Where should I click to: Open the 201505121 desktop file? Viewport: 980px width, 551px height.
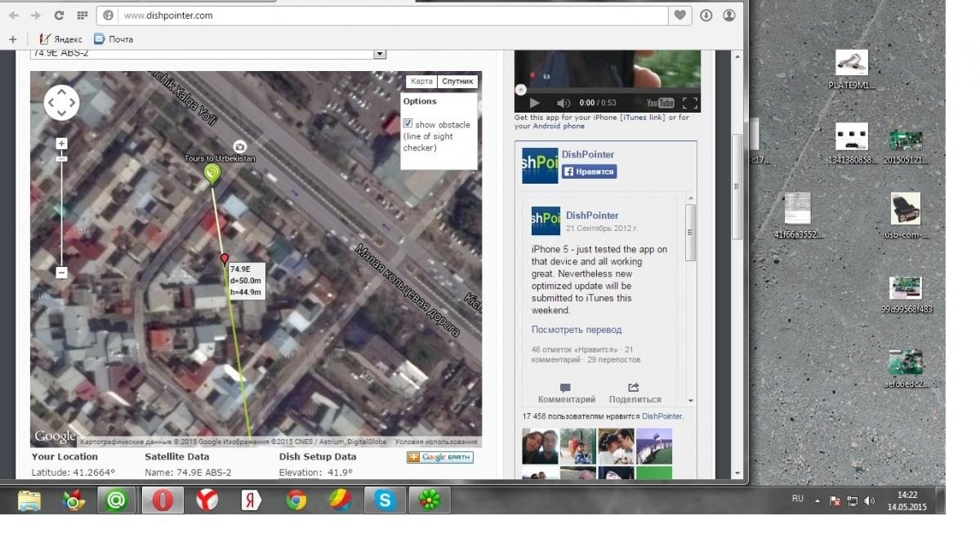906,145
